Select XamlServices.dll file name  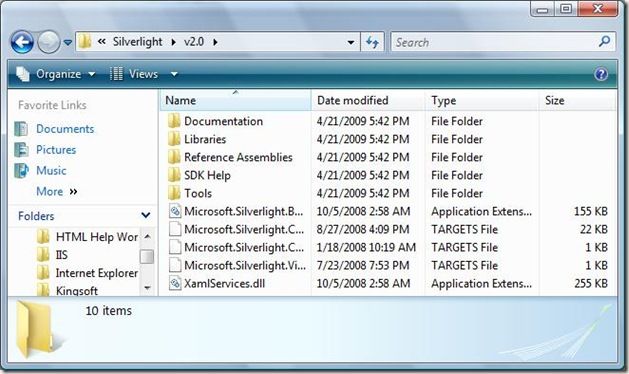[x=225, y=284]
